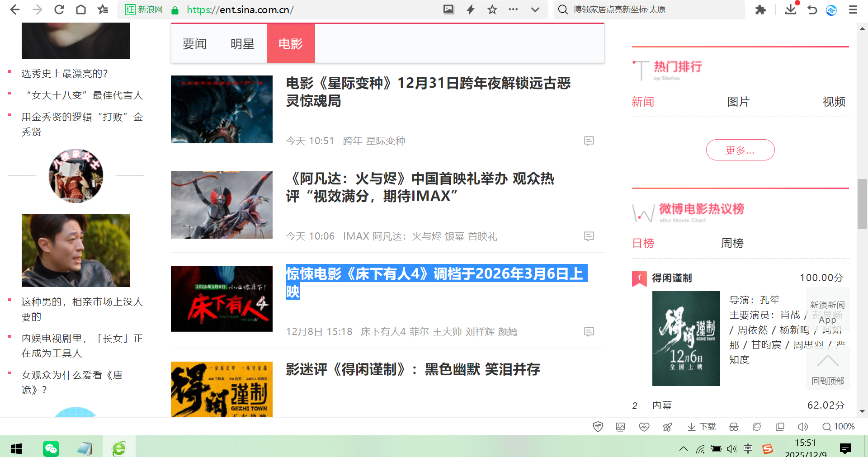This screenshot has width=868, height=457.
Task: Open the downloads icon in toolbar
Action: click(791, 9)
